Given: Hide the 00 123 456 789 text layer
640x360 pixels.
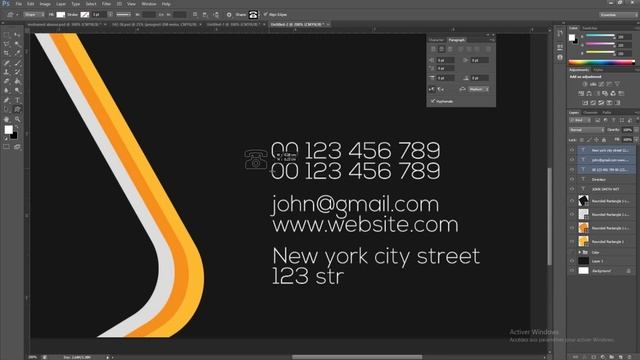Looking at the screenshot, I should pyautogui.click(x=572, y=169).
